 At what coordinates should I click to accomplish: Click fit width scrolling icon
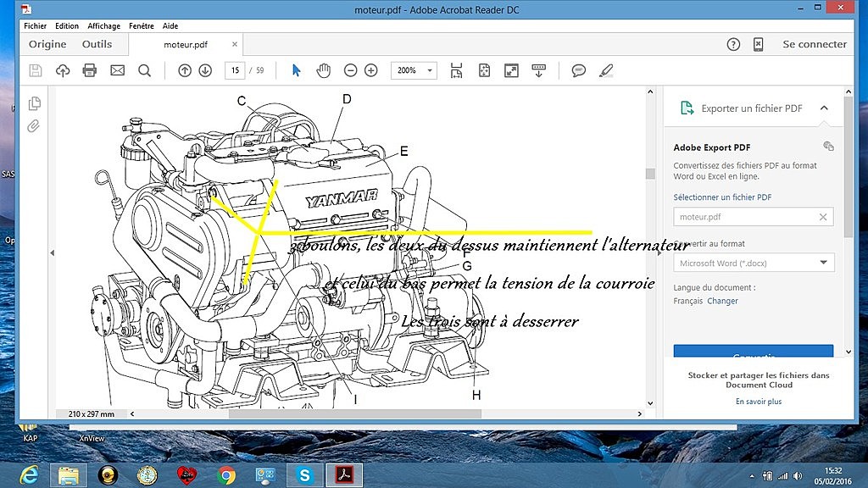pyautogui.click(x=456, y=70)
